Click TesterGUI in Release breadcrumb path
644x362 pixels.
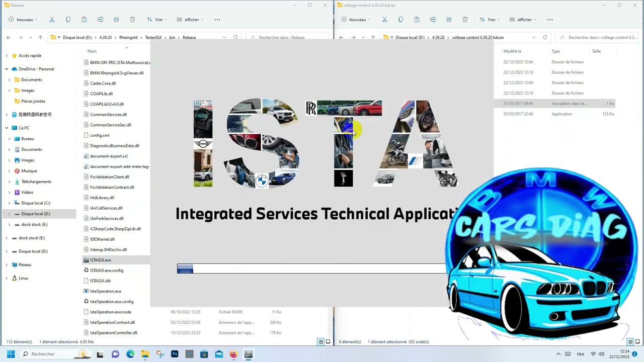pyautogui.click(x=153, y=37)
